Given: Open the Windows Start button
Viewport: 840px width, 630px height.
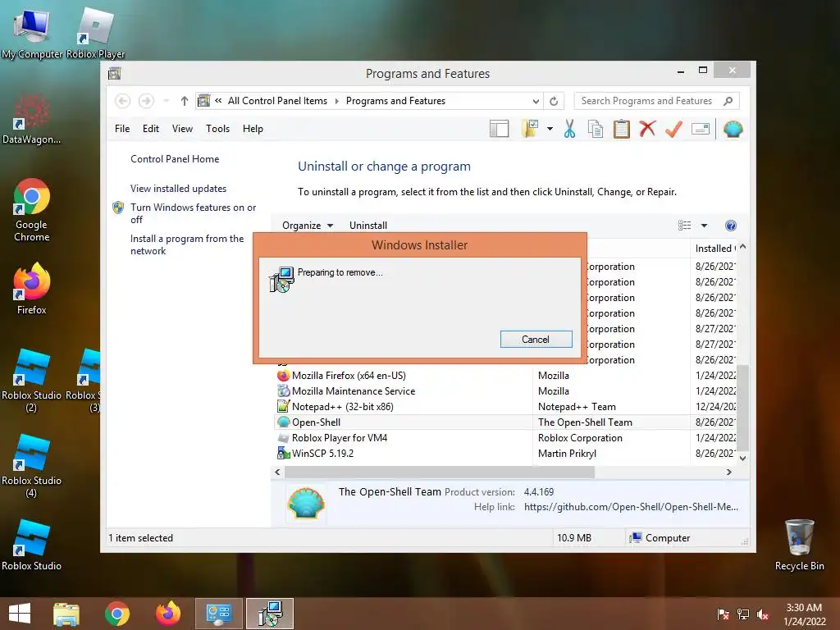Looking at the screenshot, I should pyautogui.click(x=20, y=614).
